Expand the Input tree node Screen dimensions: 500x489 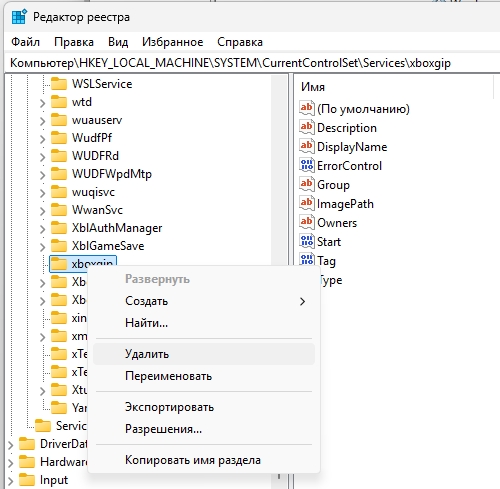point(10,481)
